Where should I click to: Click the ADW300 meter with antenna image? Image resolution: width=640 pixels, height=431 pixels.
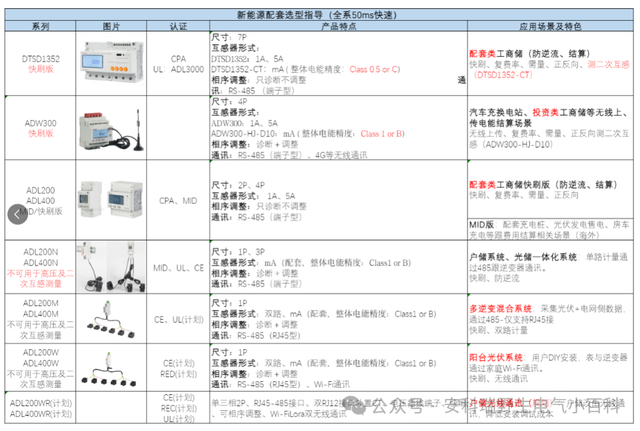point(111,130)
